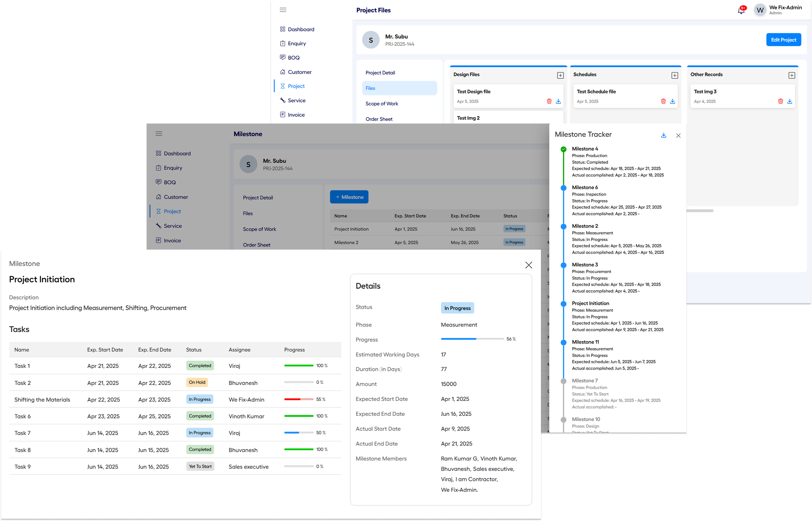This screenshot has height=521, width=812.
Task: Download the Test Design file
Action: pyautogui.click(x=558, y=102)
